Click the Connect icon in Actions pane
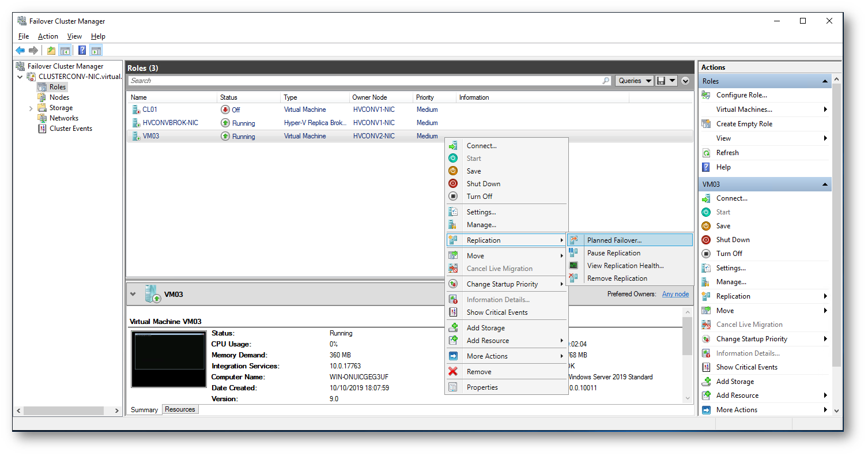868x456 pixels. tap(706, 198)
